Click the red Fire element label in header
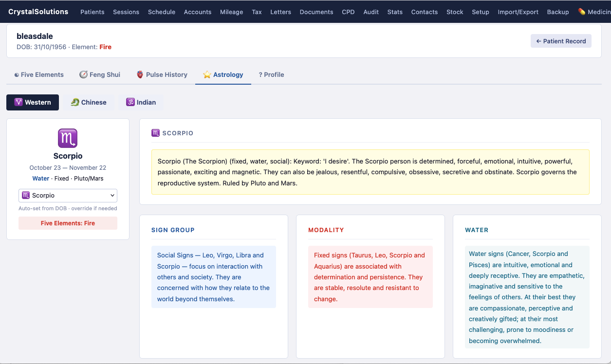 105,47
